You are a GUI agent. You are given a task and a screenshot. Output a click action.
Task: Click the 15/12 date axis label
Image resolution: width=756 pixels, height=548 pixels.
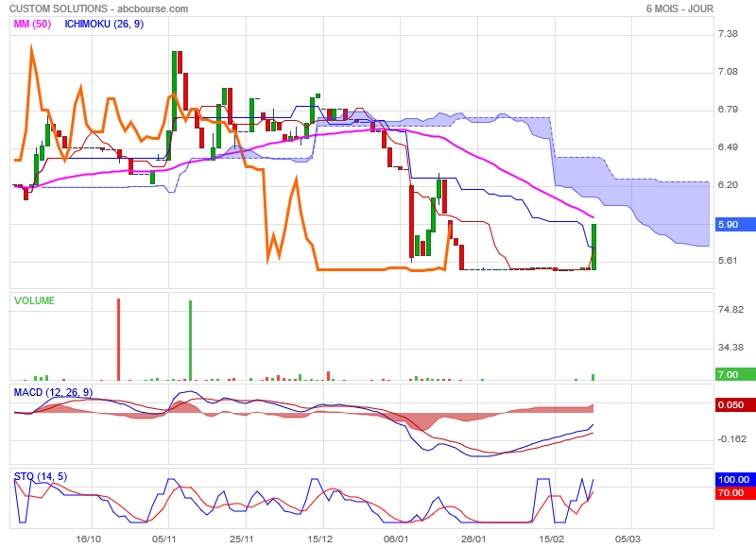pyautogui.click(x=319, y=539)
